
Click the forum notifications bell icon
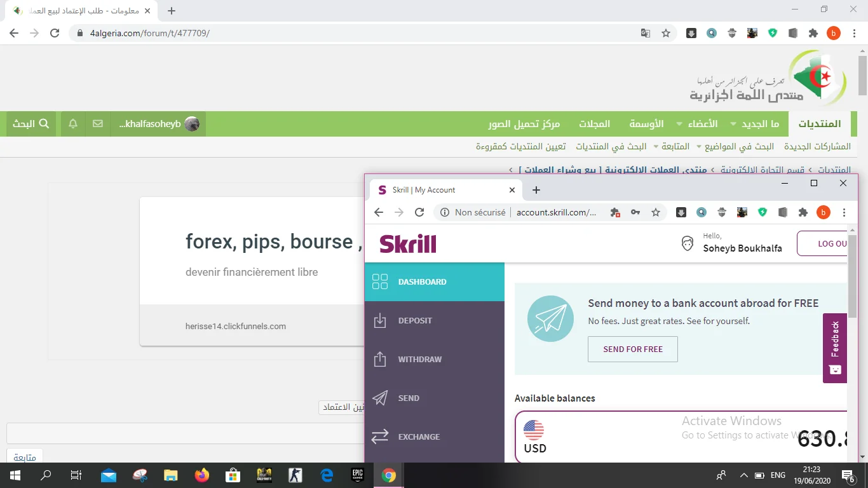73,124
